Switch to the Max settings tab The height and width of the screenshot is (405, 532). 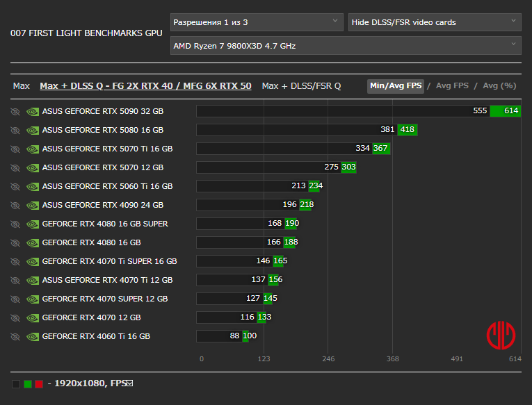click(22, 86)
